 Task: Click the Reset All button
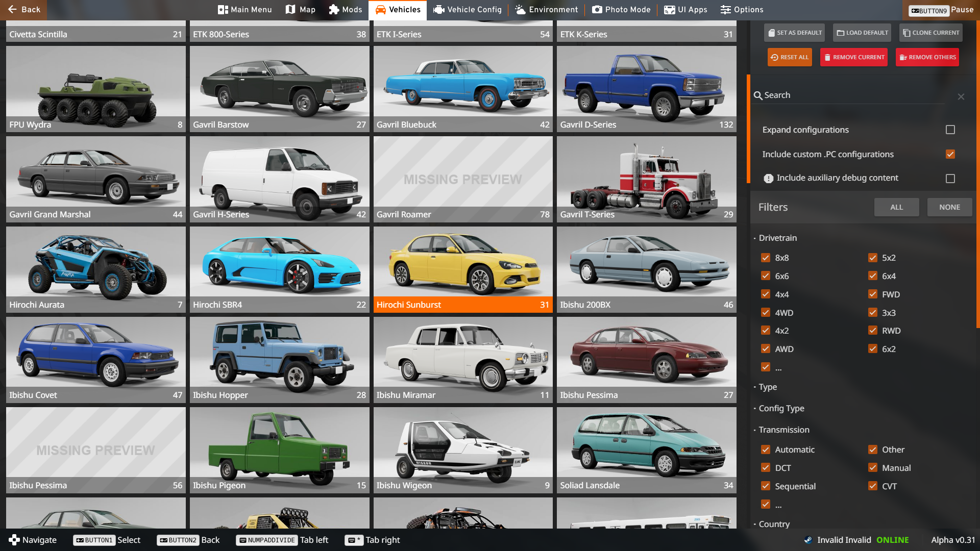click(790, 57)
